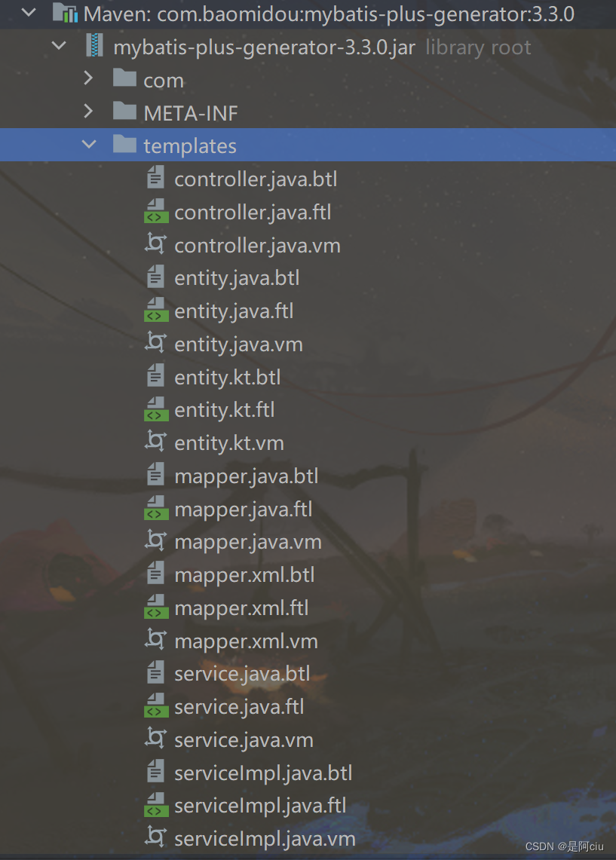Click the entity.kt.btl file icon
Viewport: 616px width, 860px height.
click(x=156, y=375)
